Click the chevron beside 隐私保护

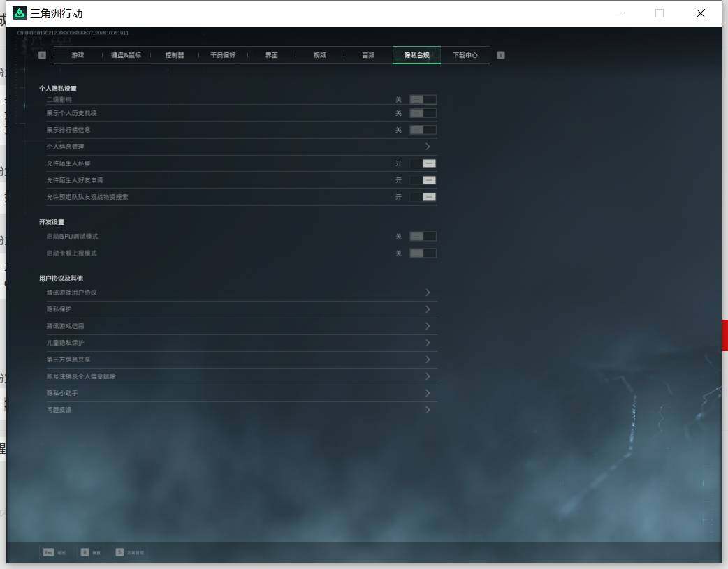tap(428, 309)
